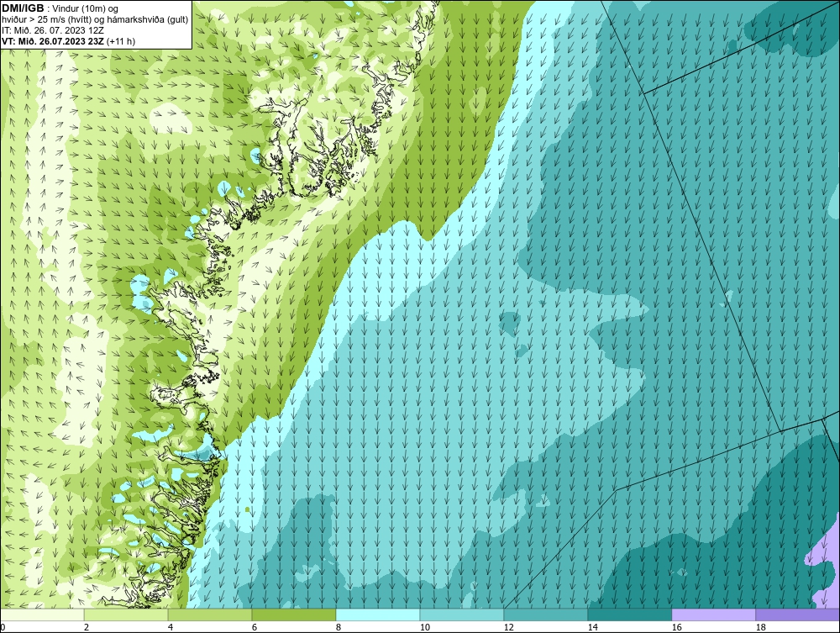This screenshot has height=633, width=840.
Task: Click the legend scale label '10'
Action: pyautogui.click(x=425, y=627)
